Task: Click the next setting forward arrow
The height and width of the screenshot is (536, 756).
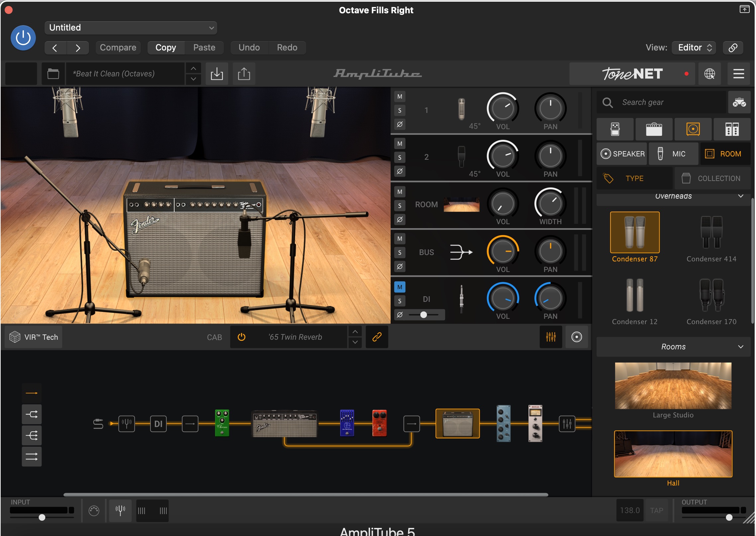Action: [78, 48]
